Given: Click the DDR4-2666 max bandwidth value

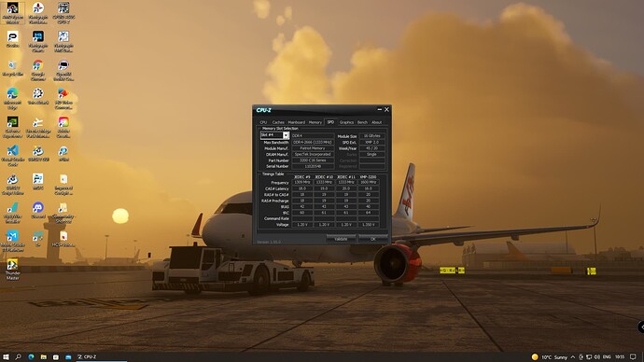Looking at the screenshot, I should pos(313,142).
